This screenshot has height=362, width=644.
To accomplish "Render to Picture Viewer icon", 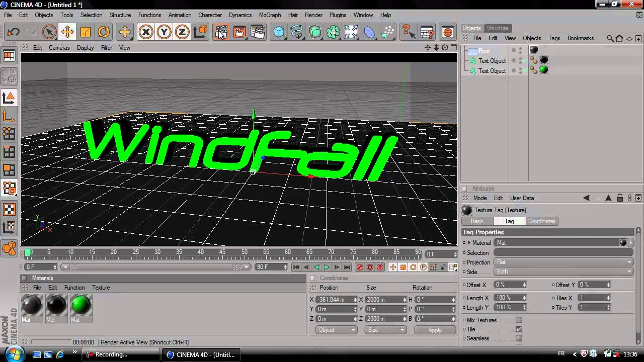I will (239, 33).
